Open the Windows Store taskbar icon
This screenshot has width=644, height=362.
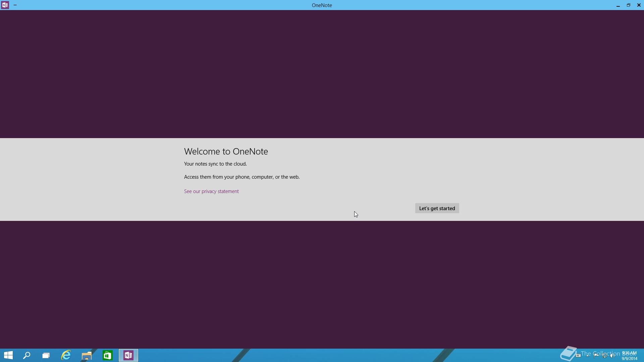point(107,355)
